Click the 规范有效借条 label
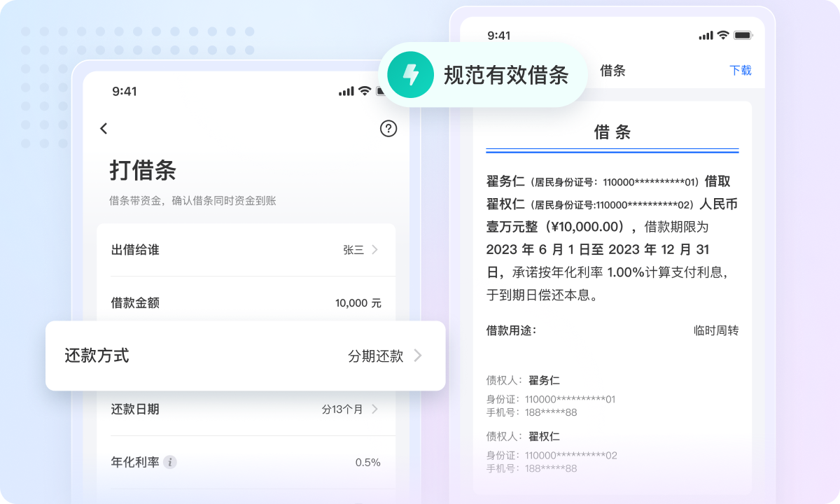Screen dimensions: 840x504 tap(505, 75)
